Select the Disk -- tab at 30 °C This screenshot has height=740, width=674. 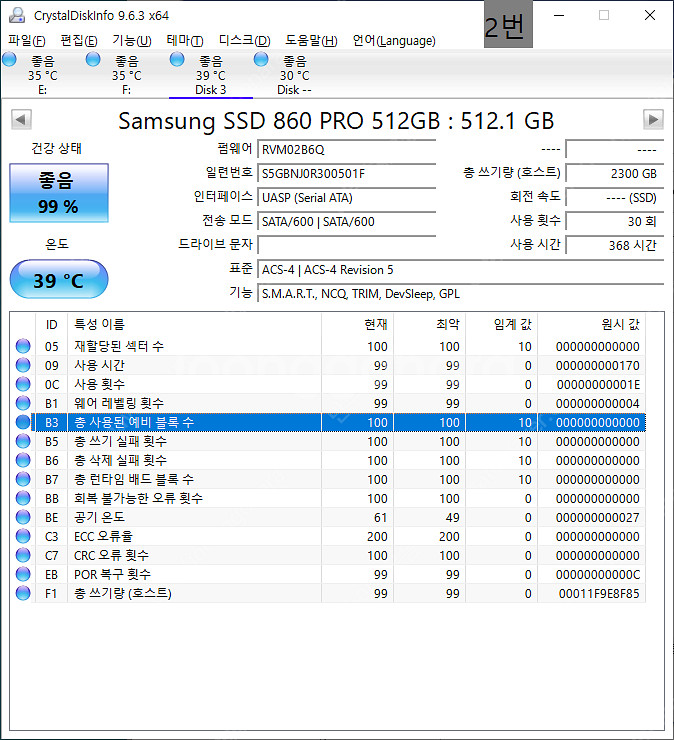(295, 75)
